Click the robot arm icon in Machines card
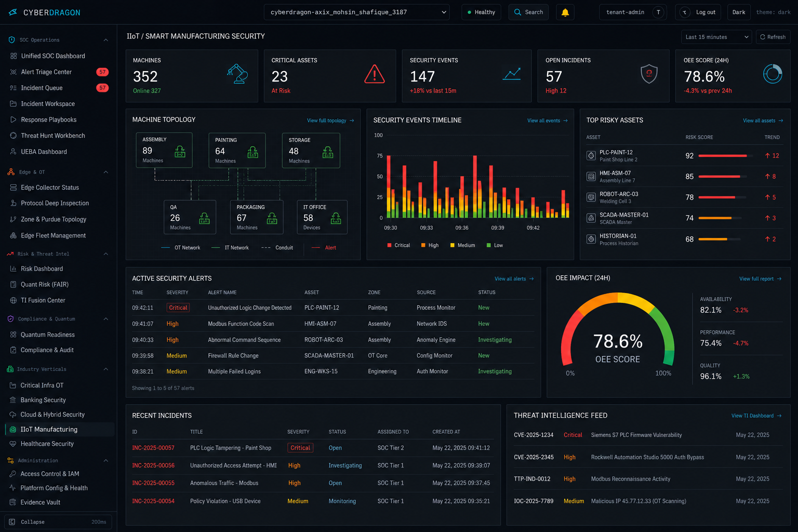The width and height of the screenshot is (798, 532). (x=237, y=74)
